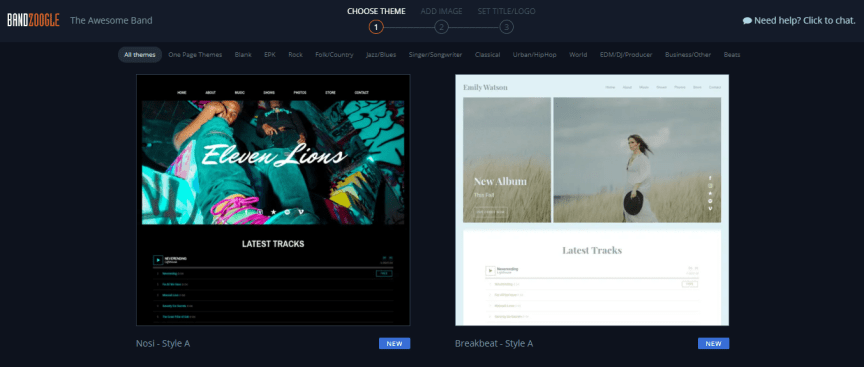The image size is (864, 367).
Task: Choose the Nosi theme preview thumbnail
Action: coord(273,200)
